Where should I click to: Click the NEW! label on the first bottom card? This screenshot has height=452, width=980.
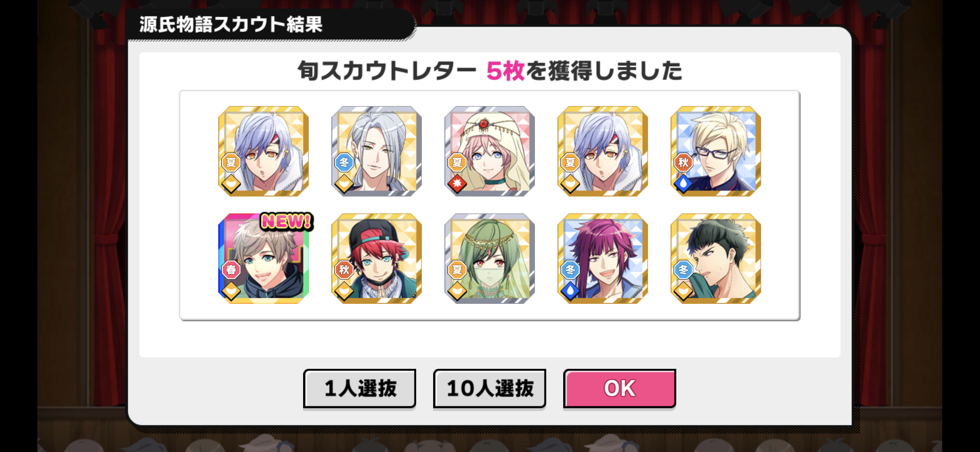pyautogui.click(x=287, y=221)
